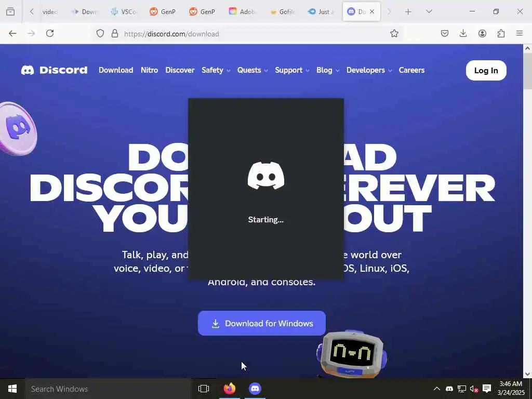Switch to the first GenP tab
This screenshot has height=399, width=532.
[x=163, y=11]
